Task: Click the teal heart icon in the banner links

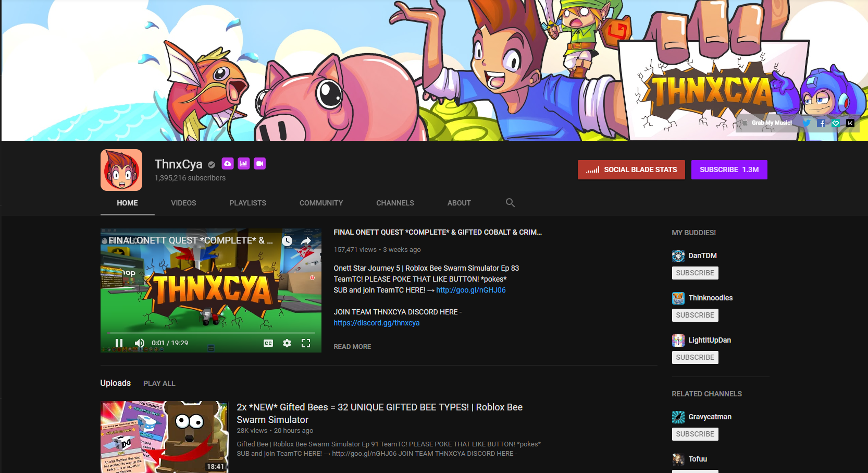Action: (836, 123)
